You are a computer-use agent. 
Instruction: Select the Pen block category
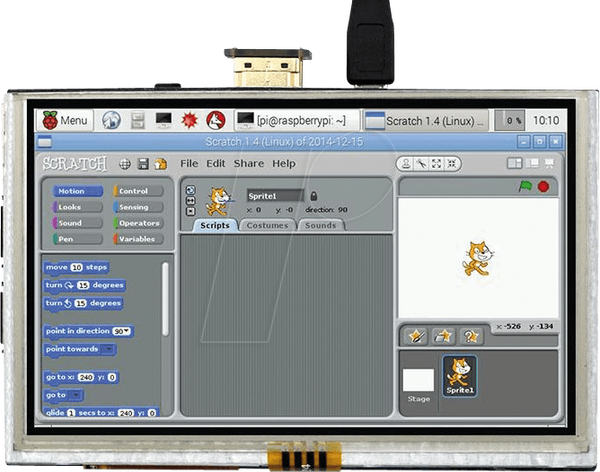pyautogui.click(x=78, y=239)
